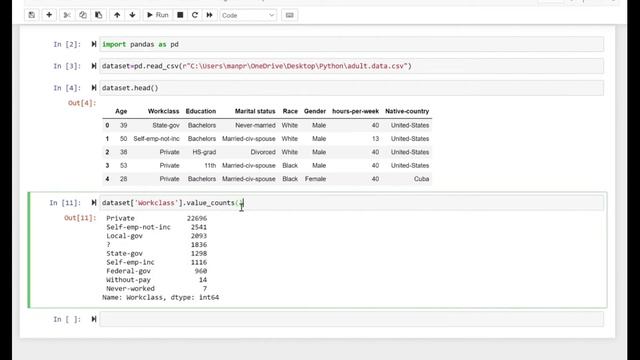Run the current cell
The width and height of the screenshot is (640, 360).
[158, 15]
